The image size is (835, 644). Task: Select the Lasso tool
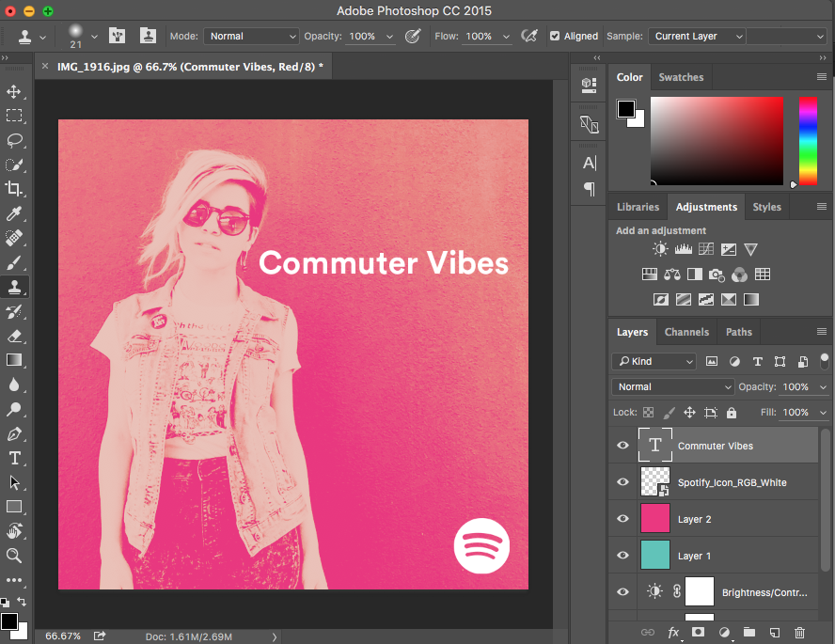click(x=14, y=140)
